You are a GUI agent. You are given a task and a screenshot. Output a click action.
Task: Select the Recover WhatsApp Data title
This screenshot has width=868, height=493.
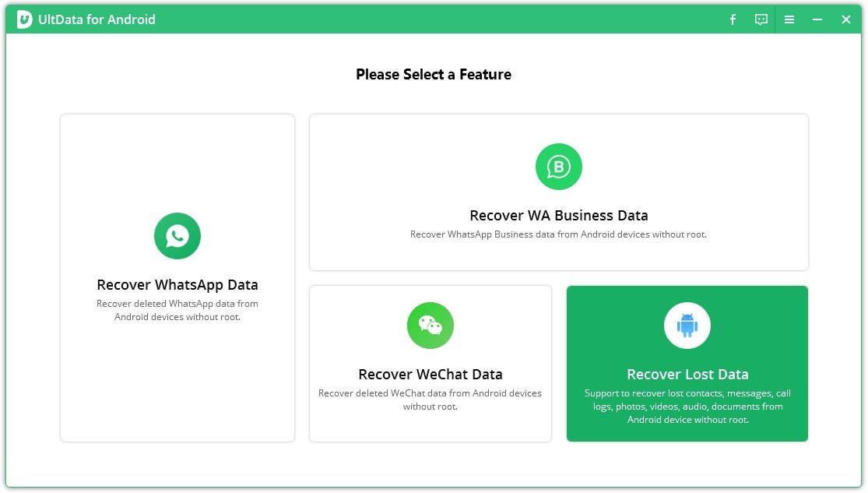177,285
